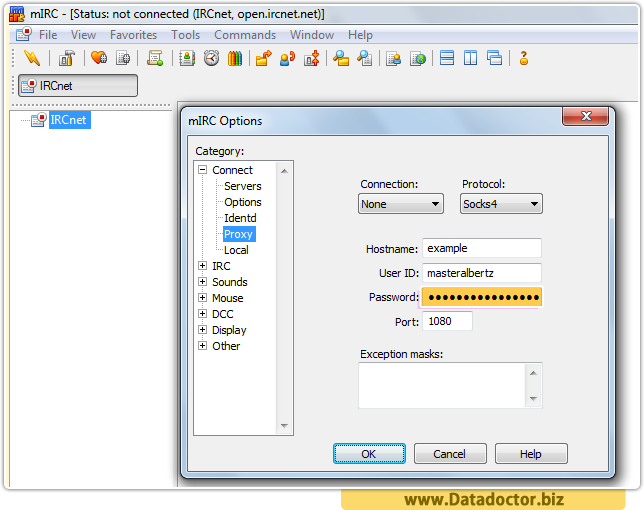This screenshot has height=510, width=644.
Task: Open the URLs List globe icon
Action: (x=418, y=58)
